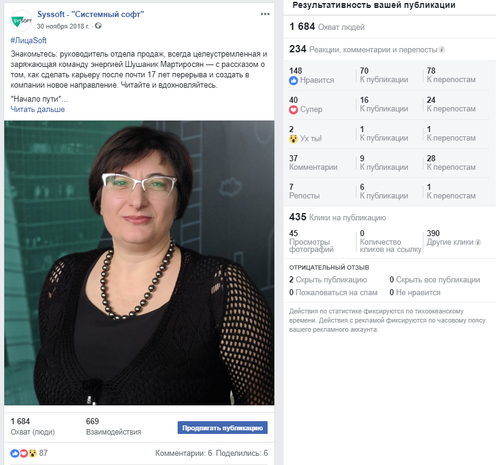Open reactions summary showing 87 reactions
The height and width of the screenshot is (465, 500).
tap(29, 453)
